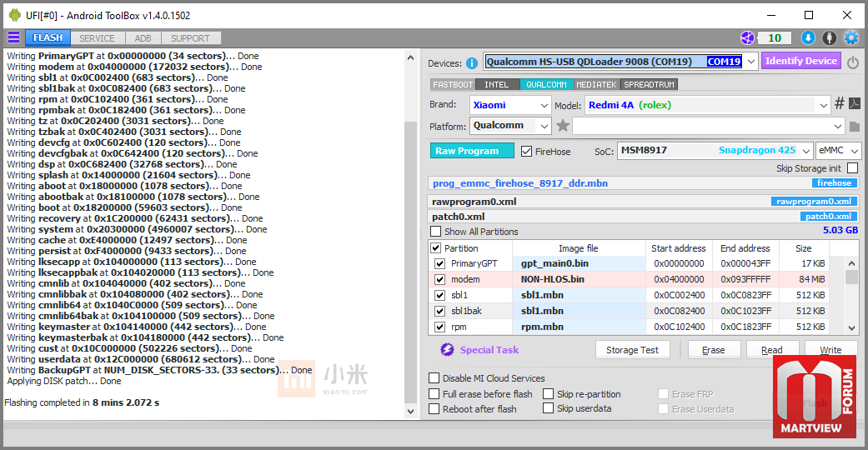Click the prog_emmc_firehose_8917_ddr.mbn file name
This screenshot has height=450, width=868.
tap(520, 183)
